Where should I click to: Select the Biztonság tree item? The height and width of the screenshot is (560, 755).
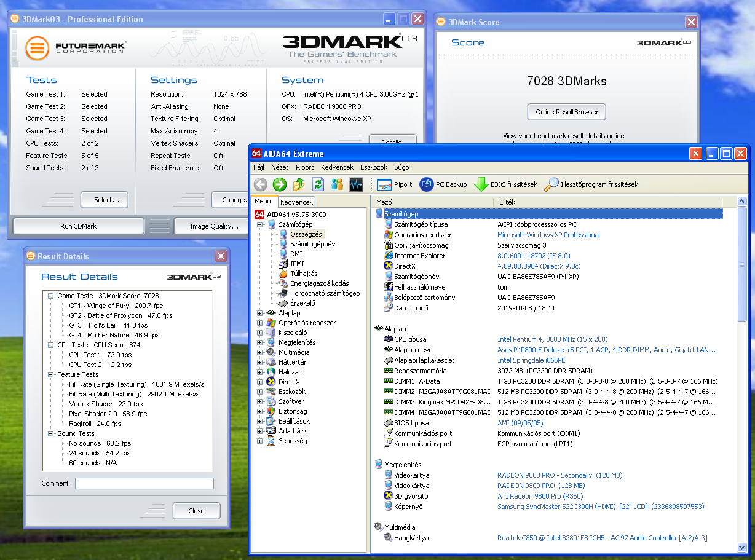tap(292, 411)
